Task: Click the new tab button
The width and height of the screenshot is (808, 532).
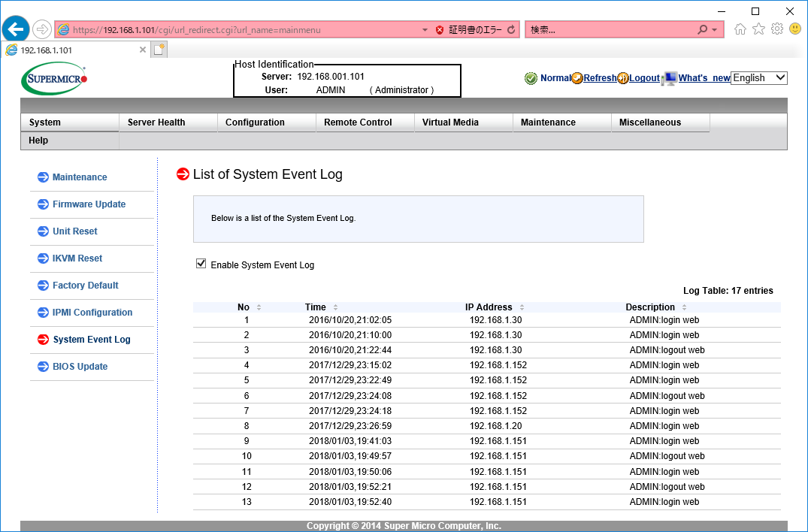Action: (x=159, y=50)
